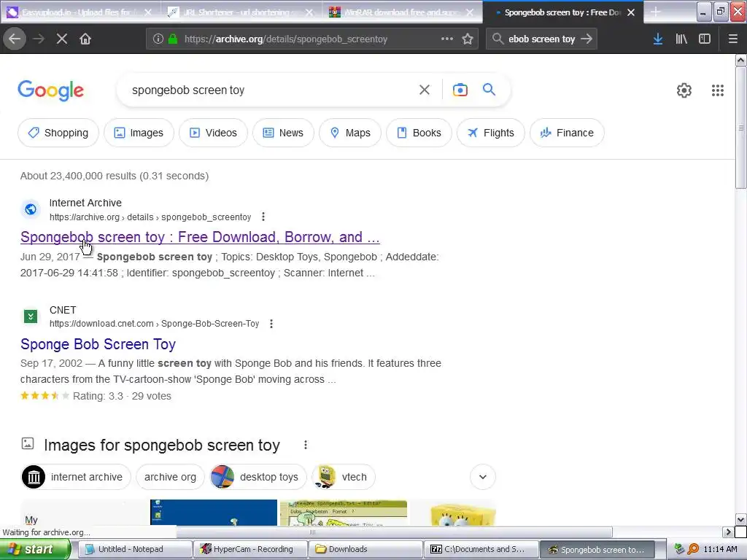
Task: Open a new browser tab
Action: pos(656,12)
